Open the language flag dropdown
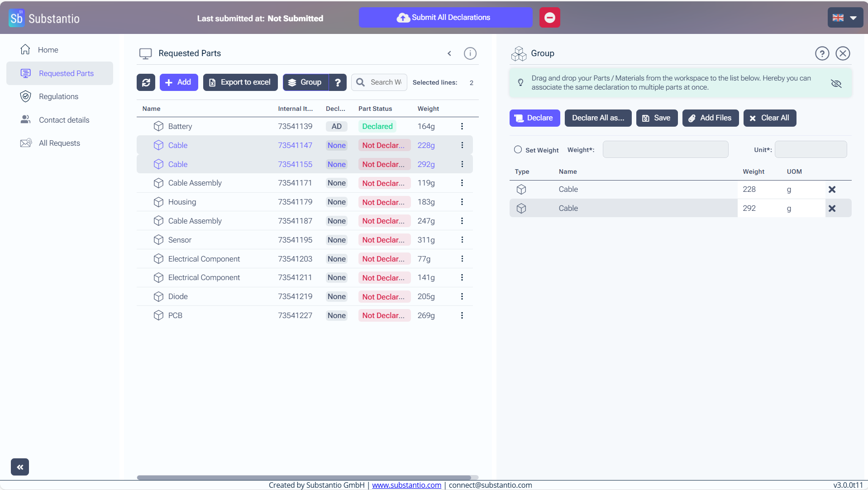868x490 pixels. tap(845, 18)
